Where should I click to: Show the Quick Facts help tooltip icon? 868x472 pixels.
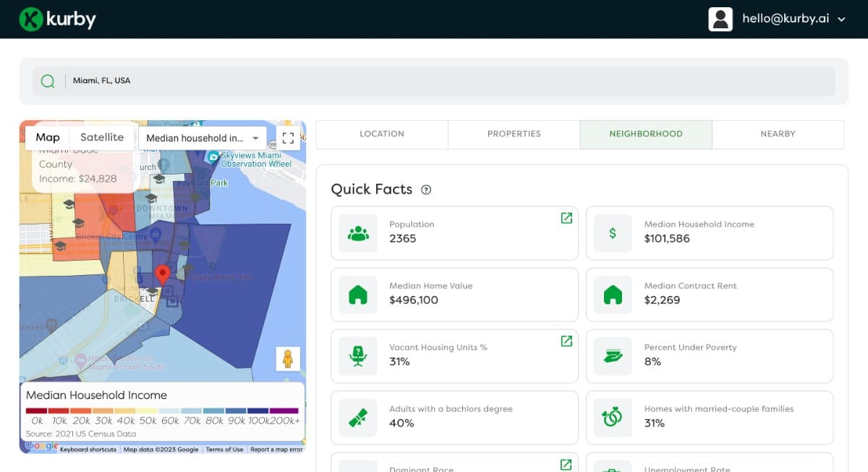(x=426, y=190)
